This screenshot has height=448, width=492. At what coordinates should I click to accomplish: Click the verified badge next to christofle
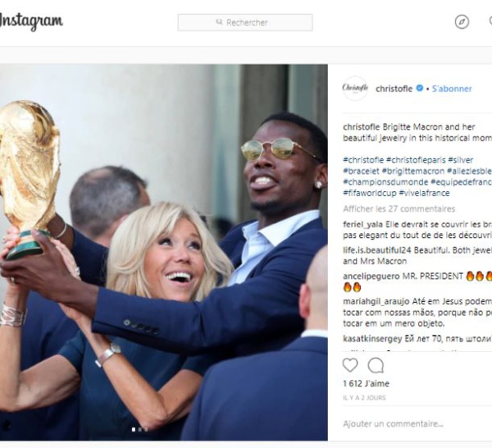click(420, 89)
